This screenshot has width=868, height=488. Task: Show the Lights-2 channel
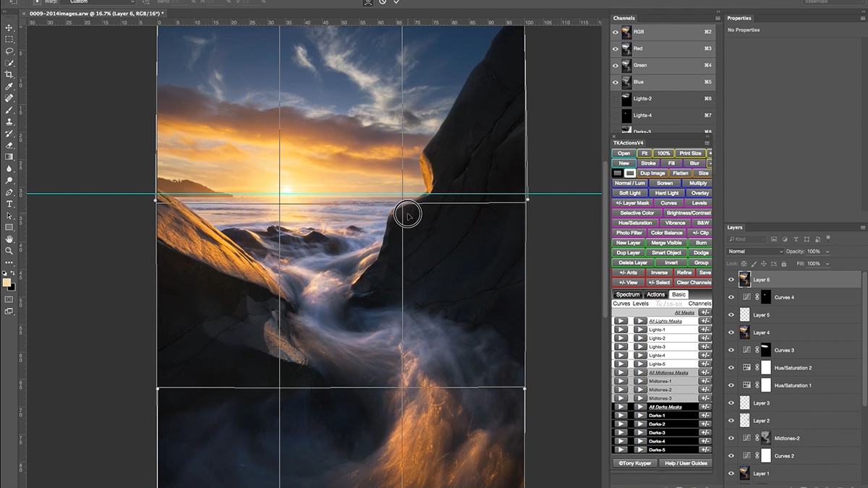616,98
